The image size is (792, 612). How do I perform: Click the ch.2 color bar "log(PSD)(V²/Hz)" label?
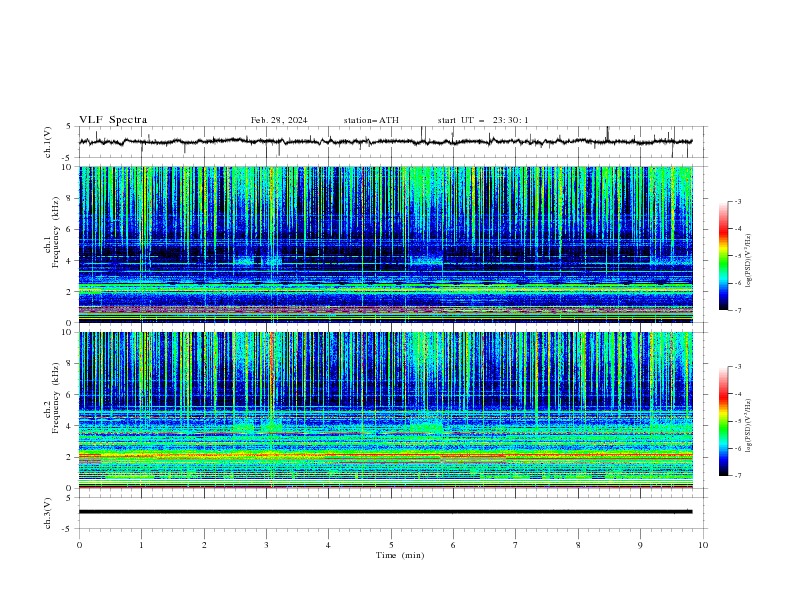(749, 426)
